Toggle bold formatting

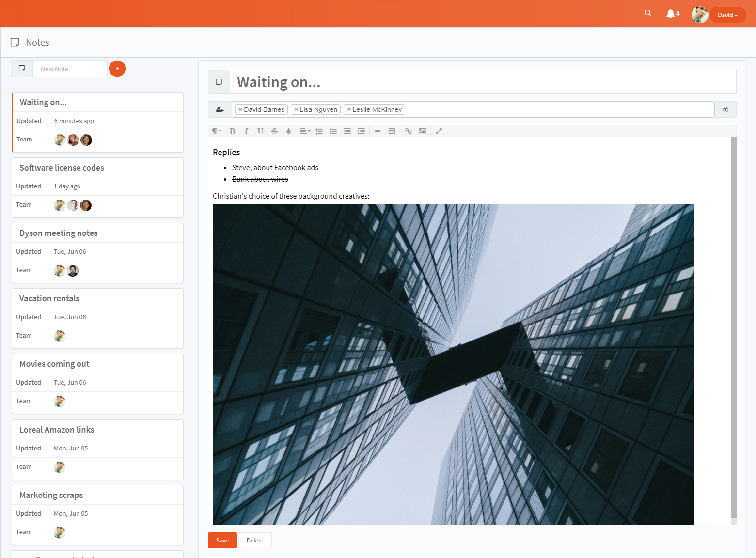pos(232,131)
